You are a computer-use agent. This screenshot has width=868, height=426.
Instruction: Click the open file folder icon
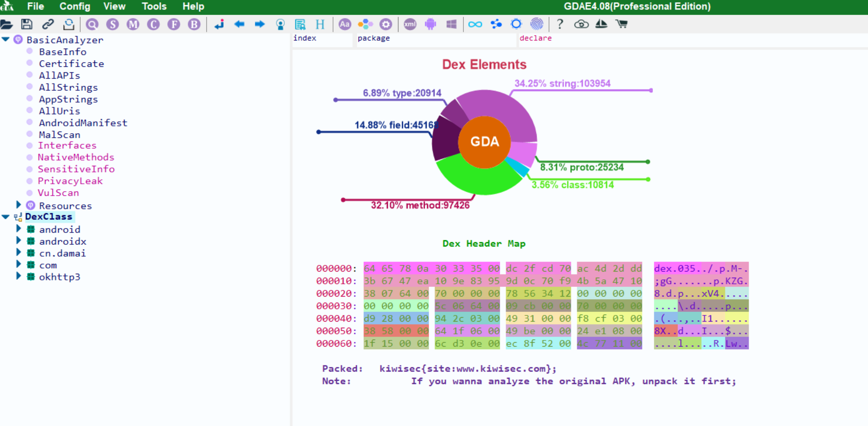7,24
